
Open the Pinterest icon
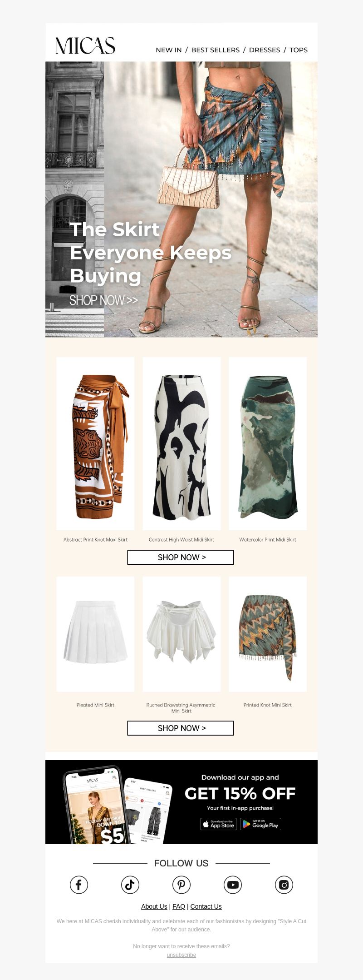(181, 885)
